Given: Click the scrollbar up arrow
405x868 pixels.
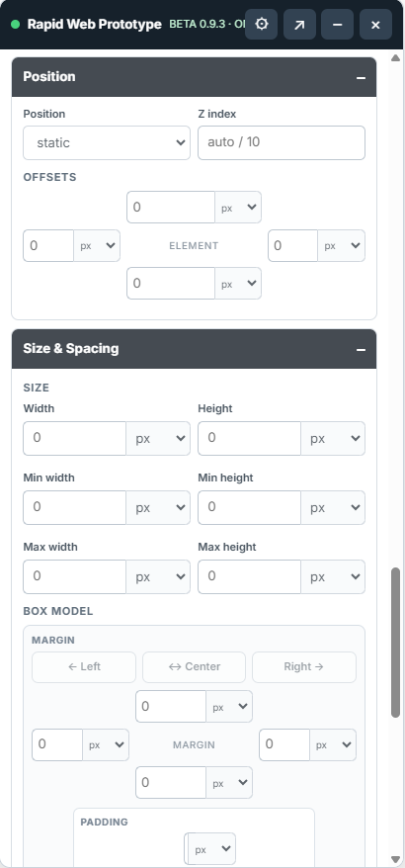Looking at the screenshot, I should [395, 57].
